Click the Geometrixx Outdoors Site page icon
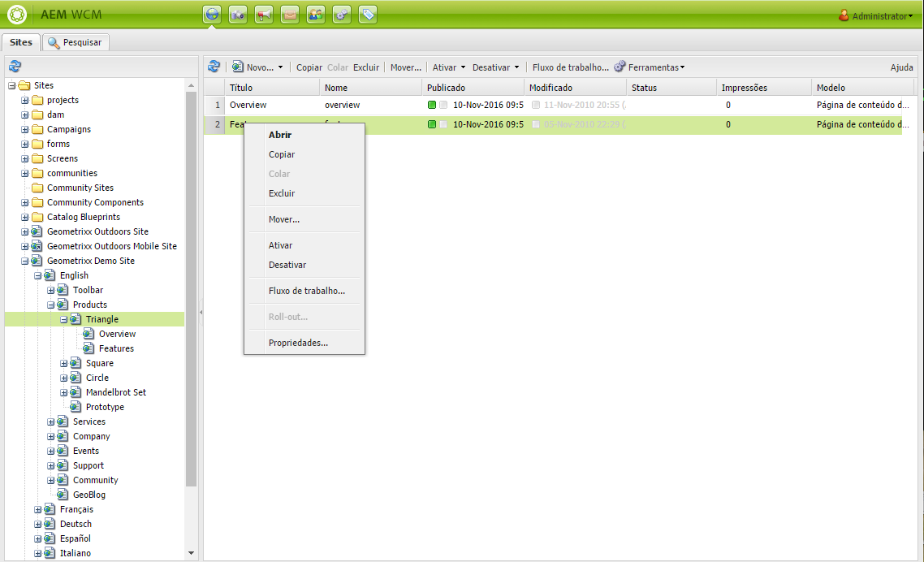Viewport: 924px width, 562px height. [37, 231]
